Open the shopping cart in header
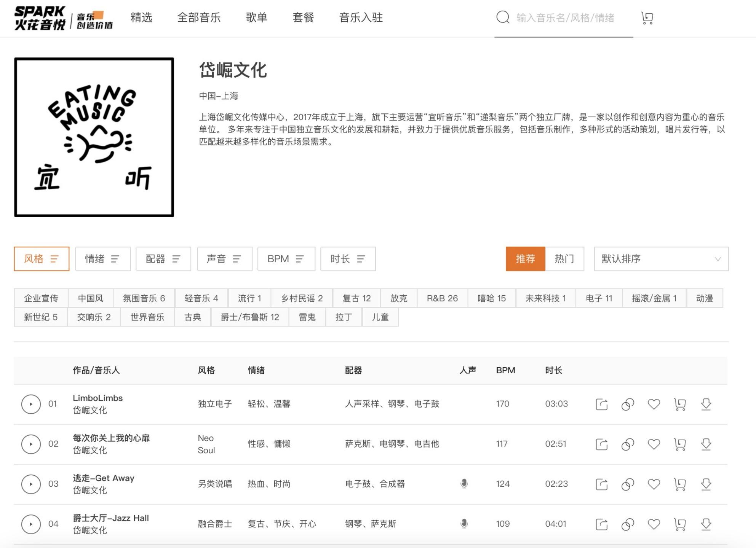 647,18
